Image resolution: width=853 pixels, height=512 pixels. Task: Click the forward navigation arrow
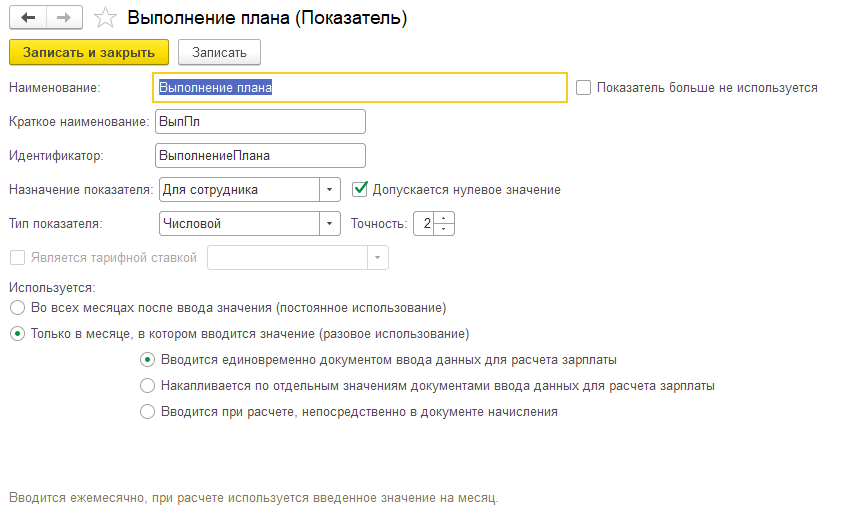(x=62, y=18)
